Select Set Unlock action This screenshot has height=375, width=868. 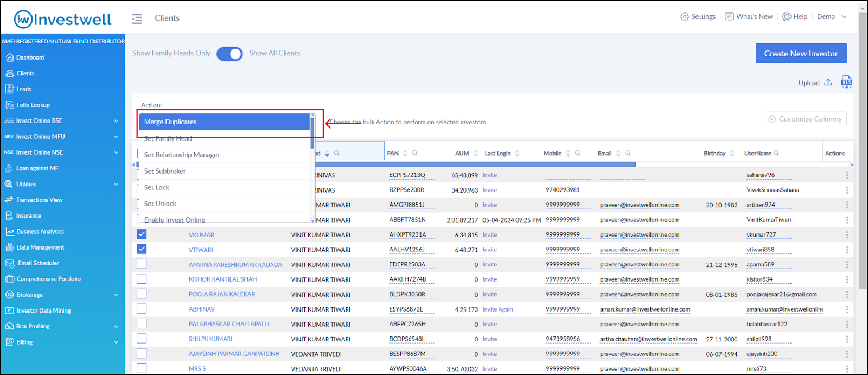pos(225,204)
